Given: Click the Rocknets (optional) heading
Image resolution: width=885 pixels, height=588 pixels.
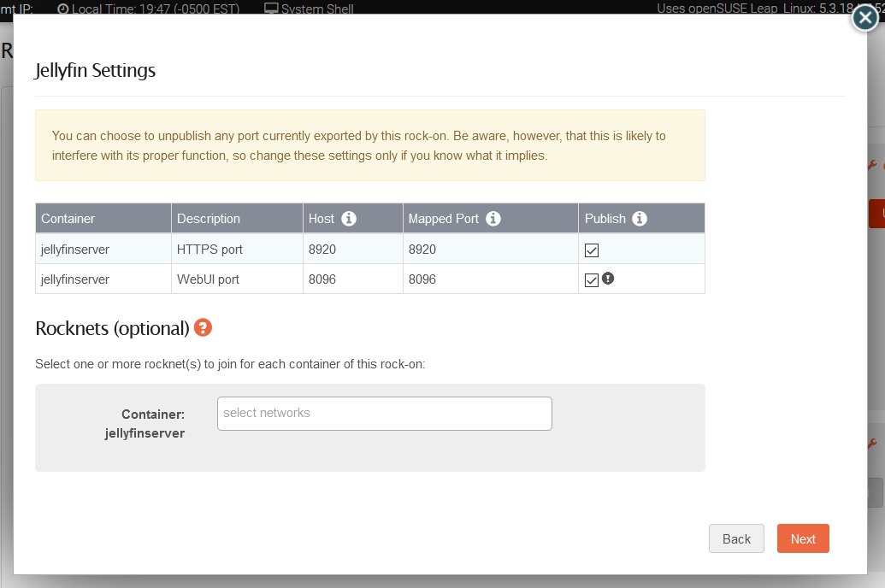Looking at the screenshot, I should point(112,328).
